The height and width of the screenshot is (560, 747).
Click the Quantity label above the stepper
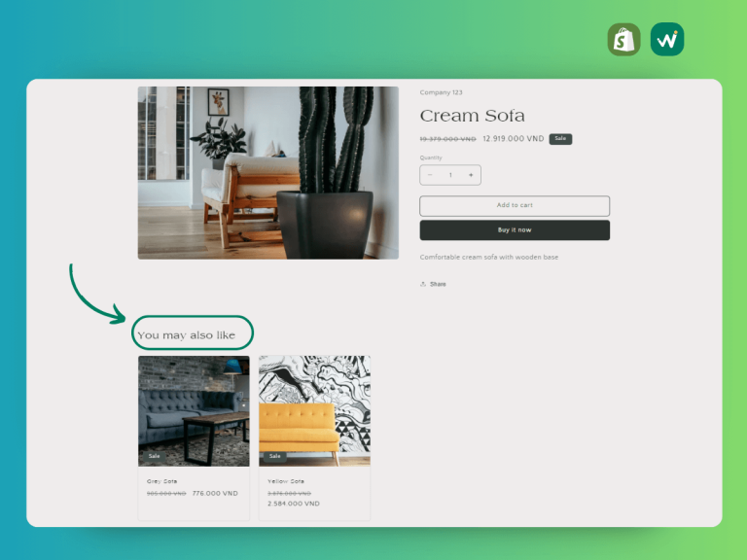tap(431, 157)
